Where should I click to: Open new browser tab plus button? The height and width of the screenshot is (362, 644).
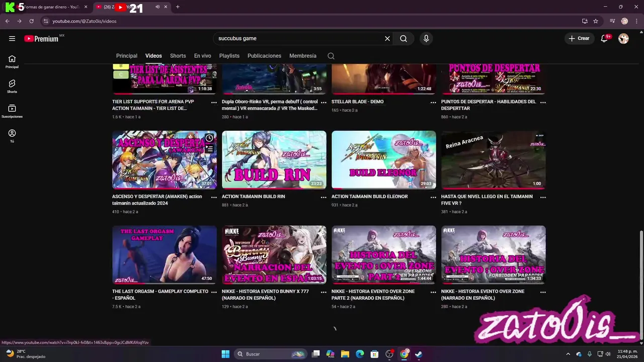point(178,7)
